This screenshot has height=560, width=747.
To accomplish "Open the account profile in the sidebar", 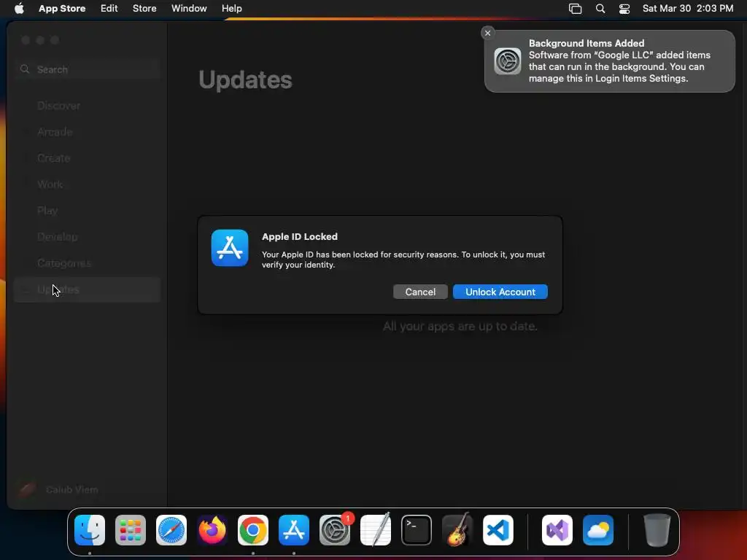I will click(60, 489).
